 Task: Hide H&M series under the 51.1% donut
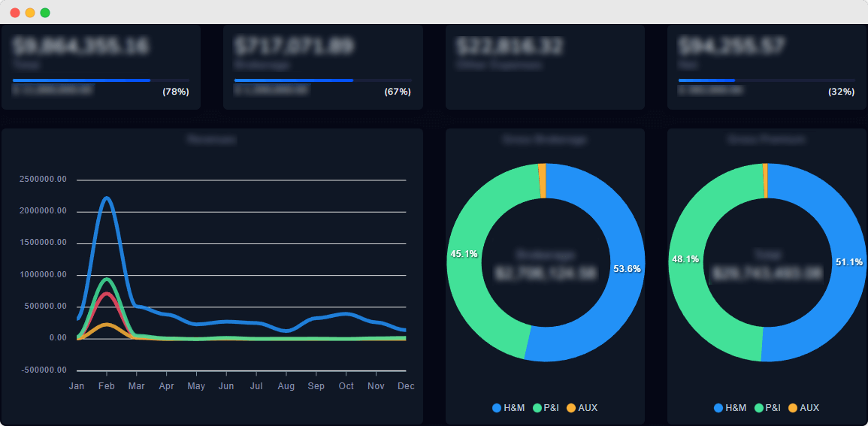[x=730, y=408]
